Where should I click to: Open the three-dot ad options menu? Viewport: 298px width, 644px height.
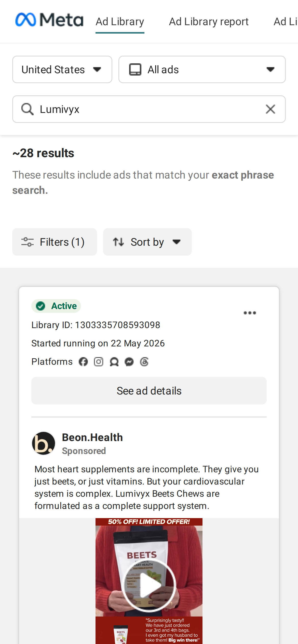(250, 313)
